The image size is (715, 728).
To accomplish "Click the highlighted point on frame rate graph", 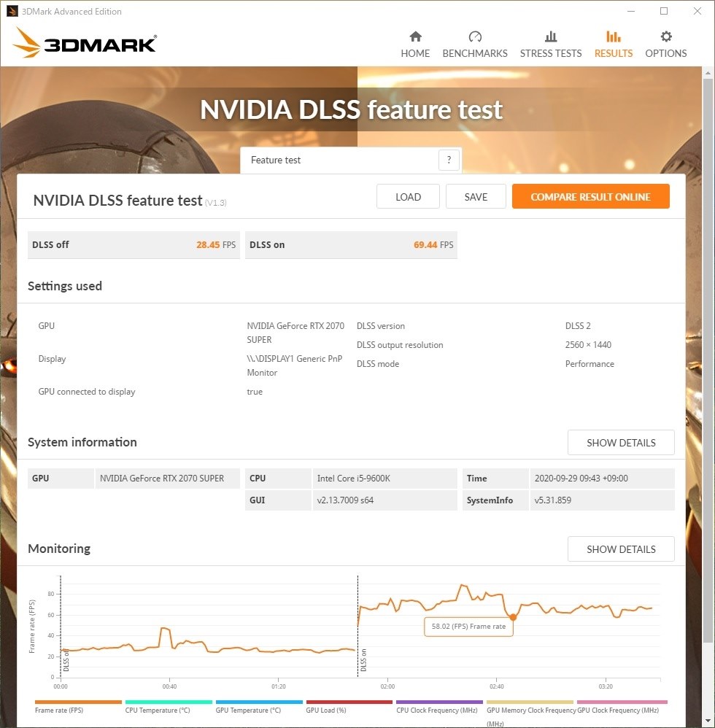I will pos(513,617).
